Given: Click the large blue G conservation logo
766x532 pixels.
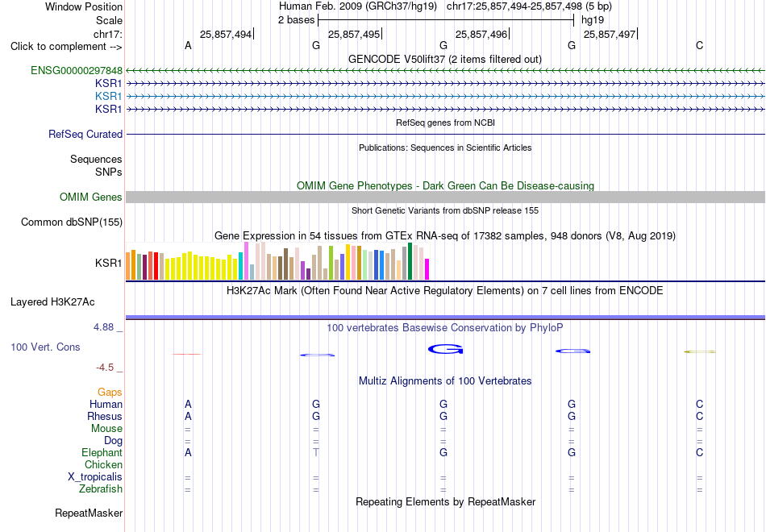Looking at the screenshot, I should (445, 349).
